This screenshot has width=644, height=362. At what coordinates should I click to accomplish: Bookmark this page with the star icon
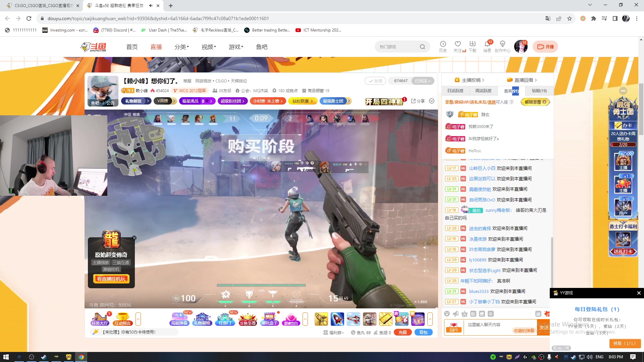570,18
